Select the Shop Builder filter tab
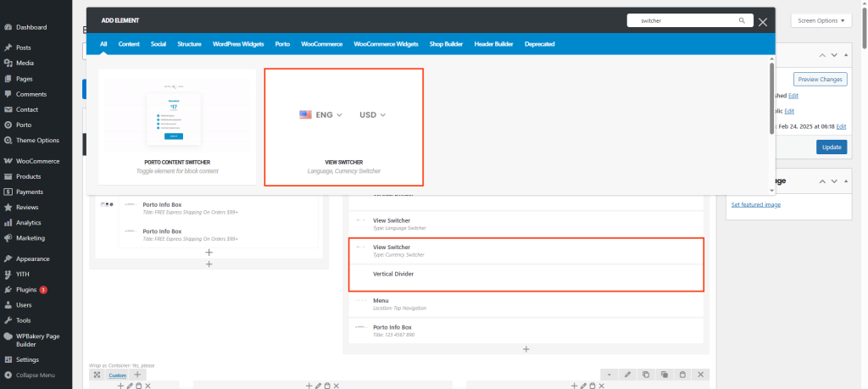Viewport: 868px width, 389px height. click(x=447, y=43)
